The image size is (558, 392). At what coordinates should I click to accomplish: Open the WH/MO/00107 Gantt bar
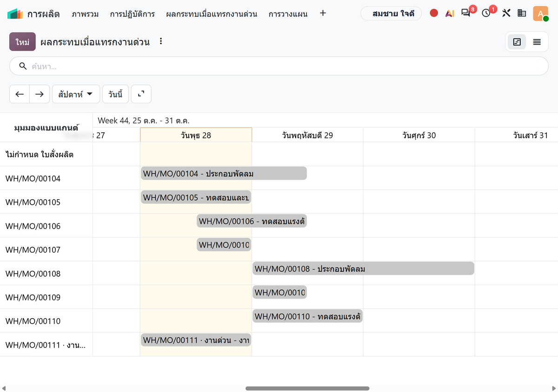(224, 245)
